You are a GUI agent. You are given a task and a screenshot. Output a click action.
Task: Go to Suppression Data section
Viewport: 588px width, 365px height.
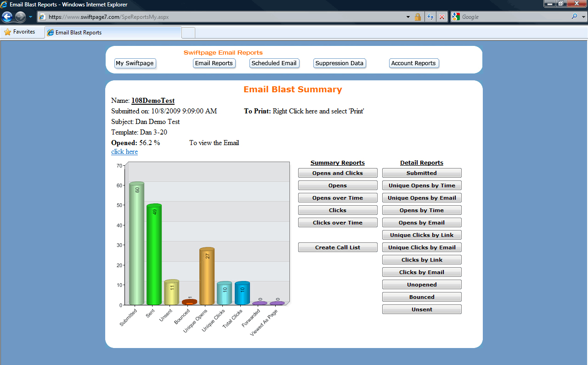coord(339,63)
